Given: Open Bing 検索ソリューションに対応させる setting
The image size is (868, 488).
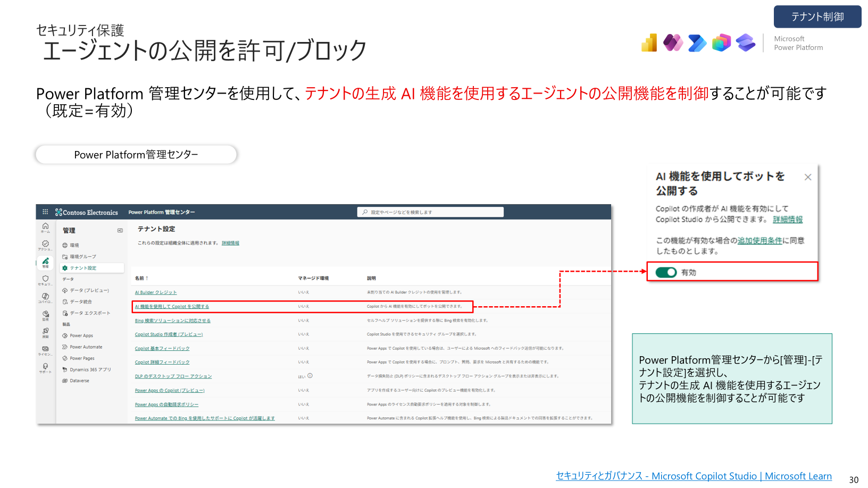Looking at the screenshot, I should (x=173, y=321).
